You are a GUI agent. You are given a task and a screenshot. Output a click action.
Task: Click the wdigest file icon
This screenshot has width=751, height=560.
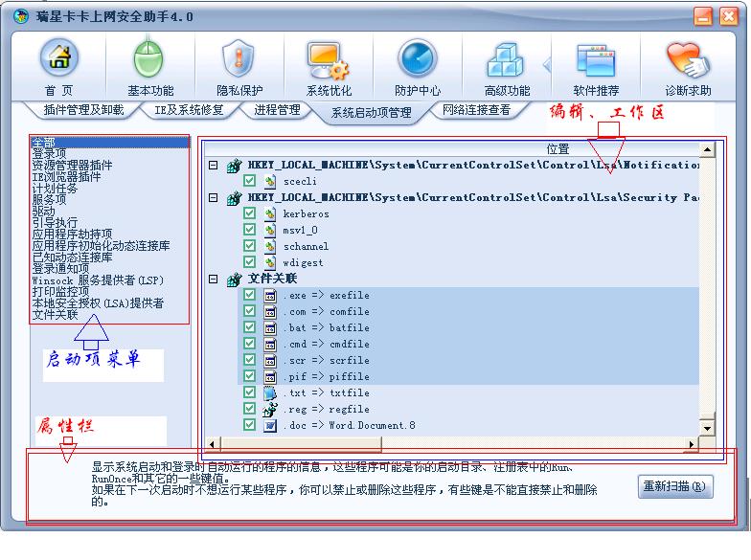pos(270,262)
